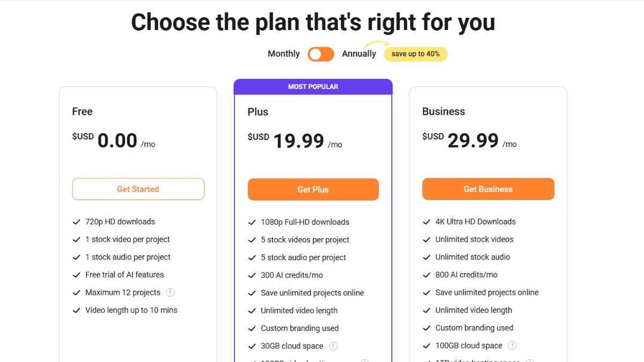Viewport: 644px width, 362px height.
Task: Open info icon beside Maximum 12 projects
Action: [x=170, y=293]
